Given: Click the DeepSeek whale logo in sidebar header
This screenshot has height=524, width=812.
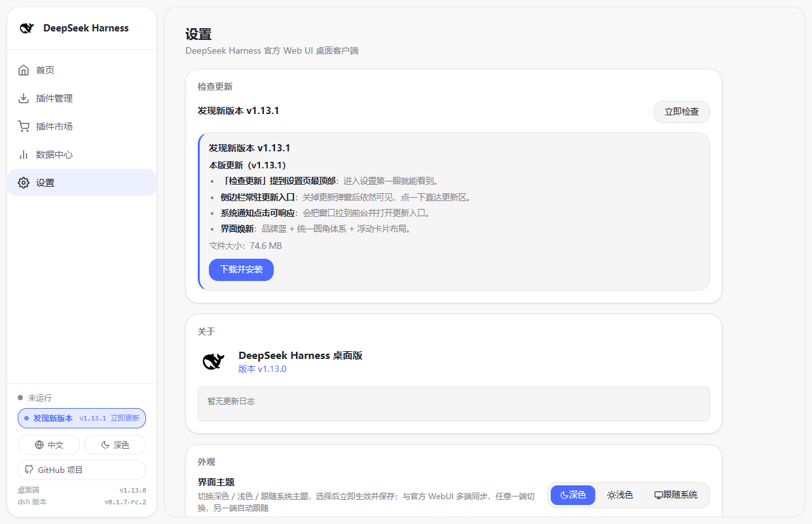Looking at the screenshot, I should [27, 28].
